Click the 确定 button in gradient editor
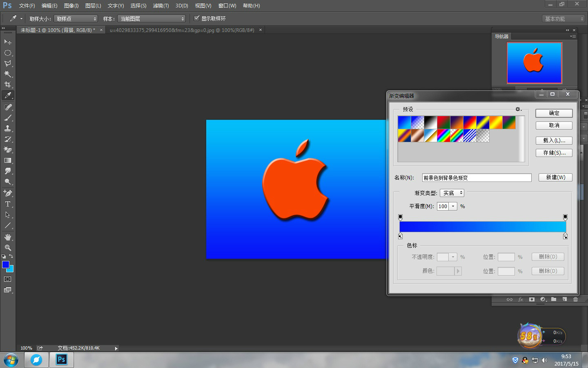Screen dimensions: 588x368 tap(554, 113)
